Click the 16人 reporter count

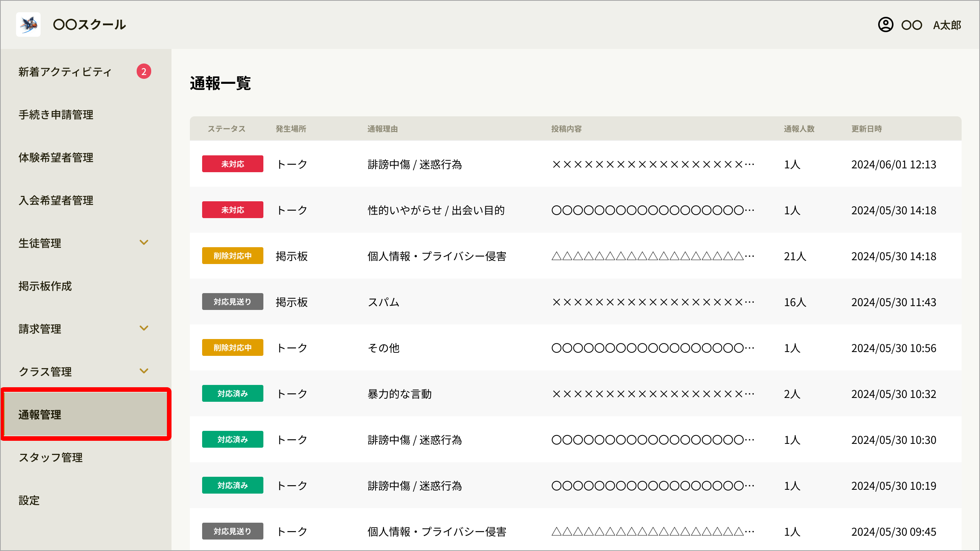(795, 302)
